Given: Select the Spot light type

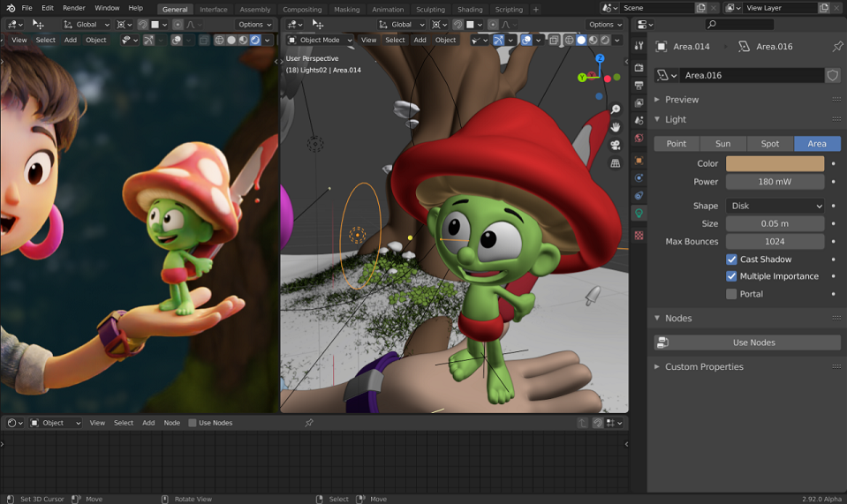Looking at the screenshot, I should tap(770, 144).
